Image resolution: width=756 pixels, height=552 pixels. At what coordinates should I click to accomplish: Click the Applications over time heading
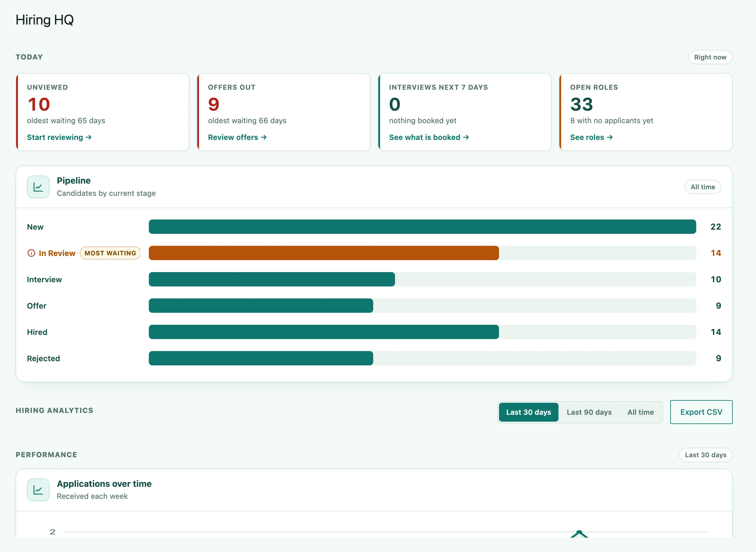104,484
